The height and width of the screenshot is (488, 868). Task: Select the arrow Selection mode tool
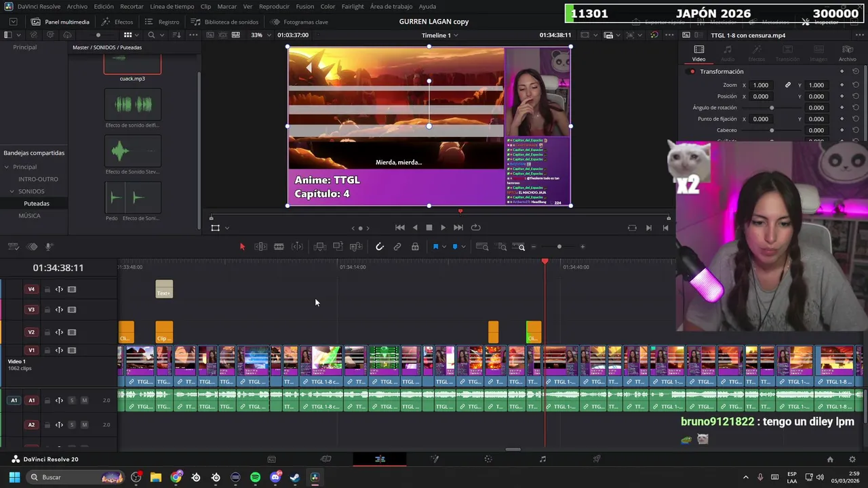pyautogui.click(x=242, y=247)
